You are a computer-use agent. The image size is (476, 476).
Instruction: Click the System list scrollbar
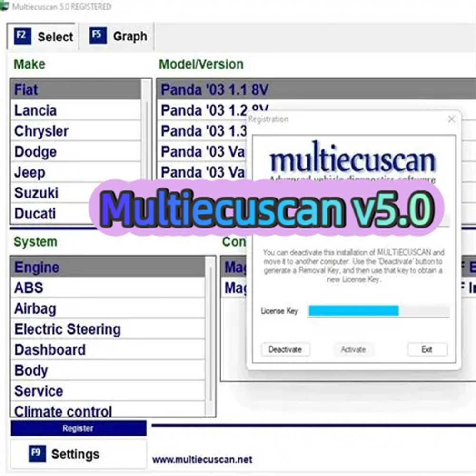[210, 337]
